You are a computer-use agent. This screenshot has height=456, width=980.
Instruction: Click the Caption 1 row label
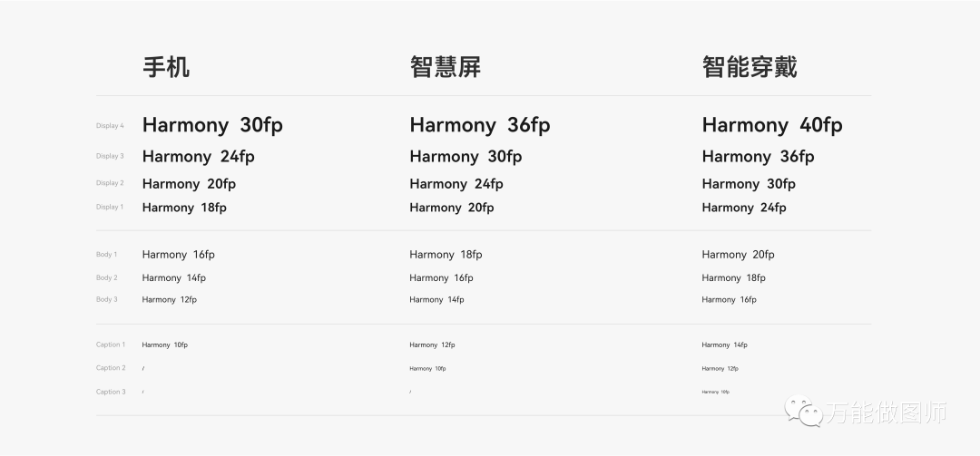[111, 344]
